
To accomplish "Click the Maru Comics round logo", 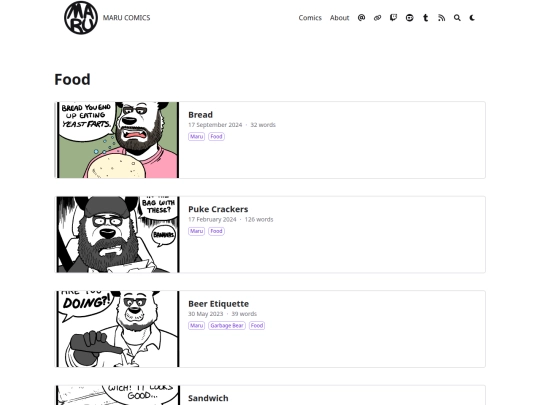I will point(81,18).
